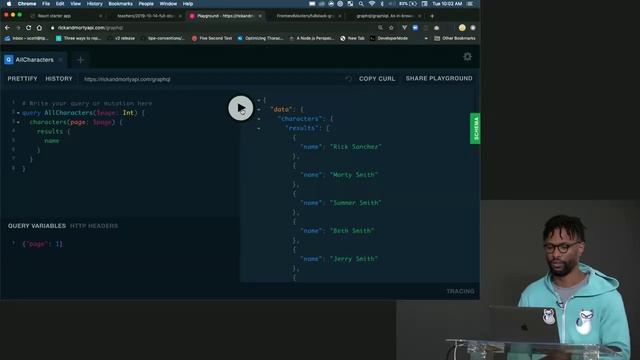Close the AllCharacters playground tab
Viewport: 640px width, 360px height.
[x=61, y=60]
